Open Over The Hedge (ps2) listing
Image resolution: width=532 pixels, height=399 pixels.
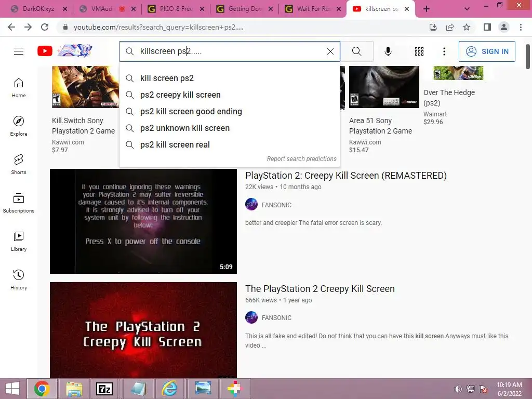coord(449,98)
